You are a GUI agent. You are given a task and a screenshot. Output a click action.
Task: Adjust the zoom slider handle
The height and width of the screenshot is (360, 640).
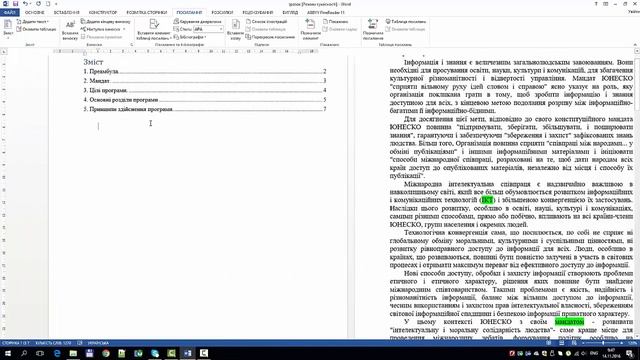click(603, 343)
